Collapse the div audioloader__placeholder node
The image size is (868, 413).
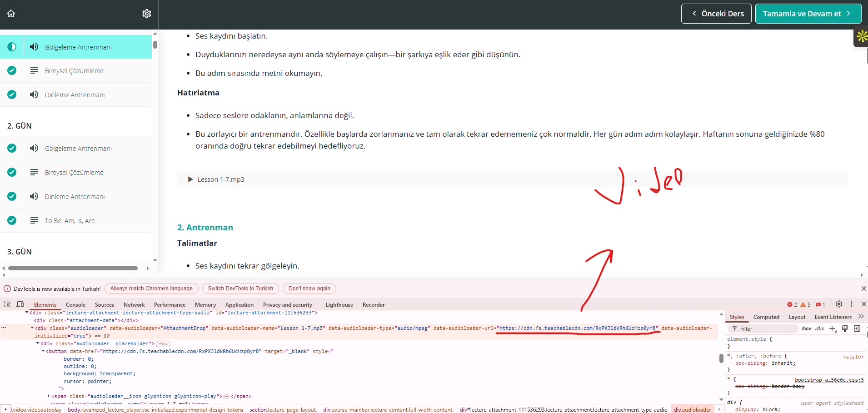point(38,343)
